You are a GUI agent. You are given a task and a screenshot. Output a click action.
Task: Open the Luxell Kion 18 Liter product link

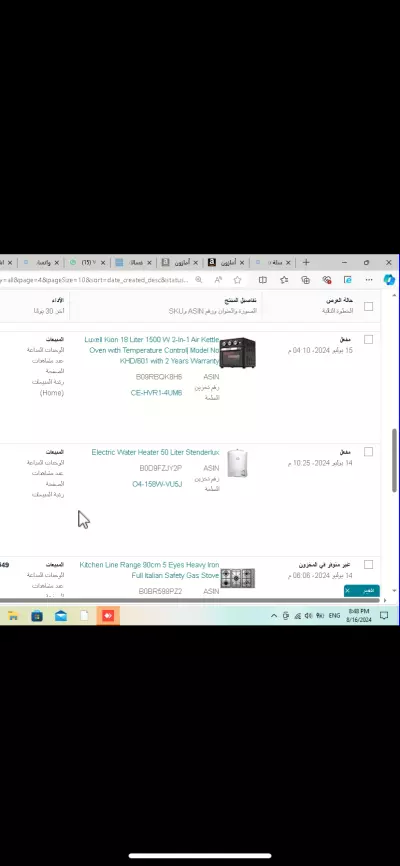pos(152,350)
